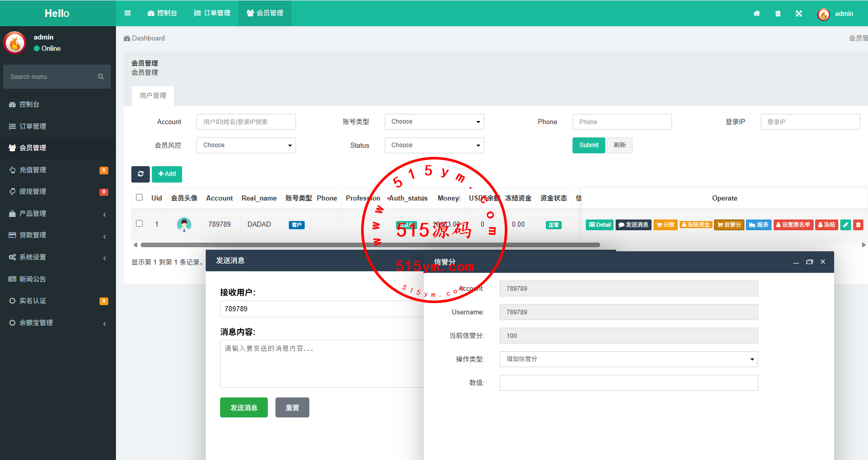
Task: Maximize the 信誉分 dialog window
Action: click(x=810, y=262)
